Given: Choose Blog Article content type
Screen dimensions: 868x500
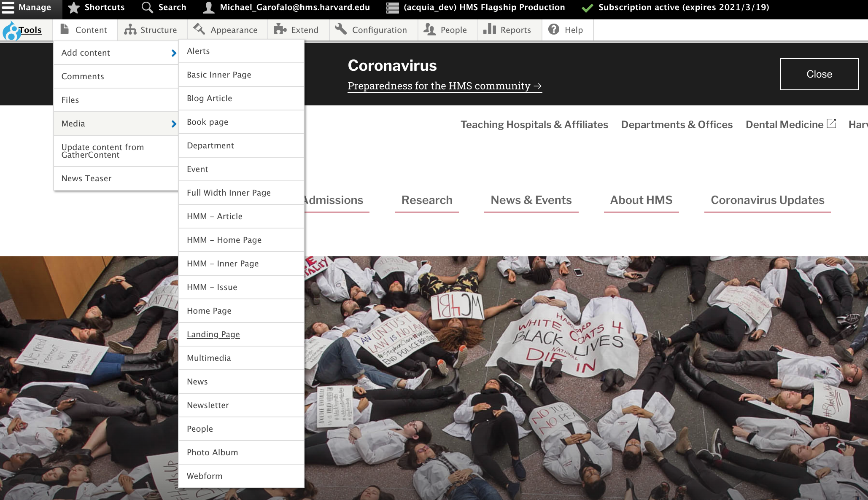Looking at the screenshot, I should 241,98.
